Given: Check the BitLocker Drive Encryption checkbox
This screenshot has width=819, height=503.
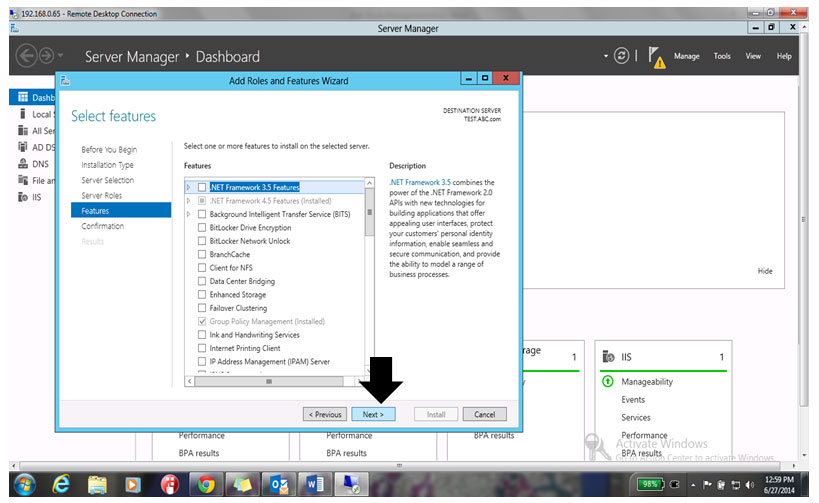Looking at the screenshot, I should (202, 228).
